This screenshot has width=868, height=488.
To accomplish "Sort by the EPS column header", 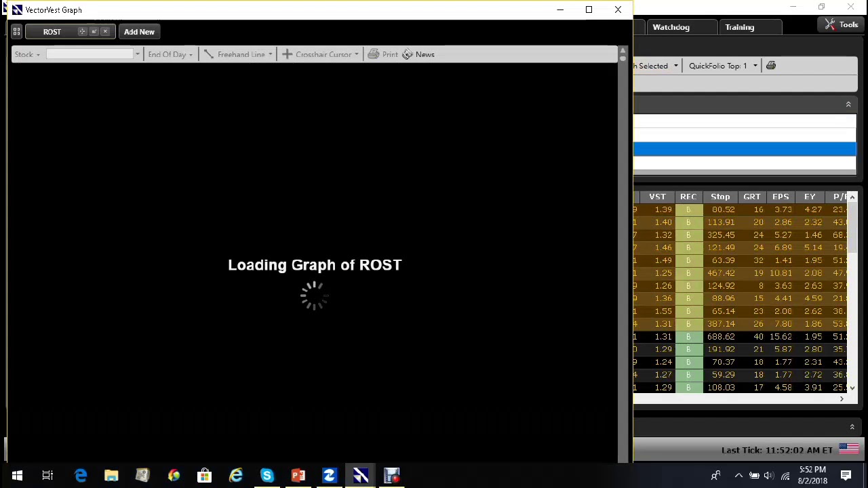I will coord(781,197).
